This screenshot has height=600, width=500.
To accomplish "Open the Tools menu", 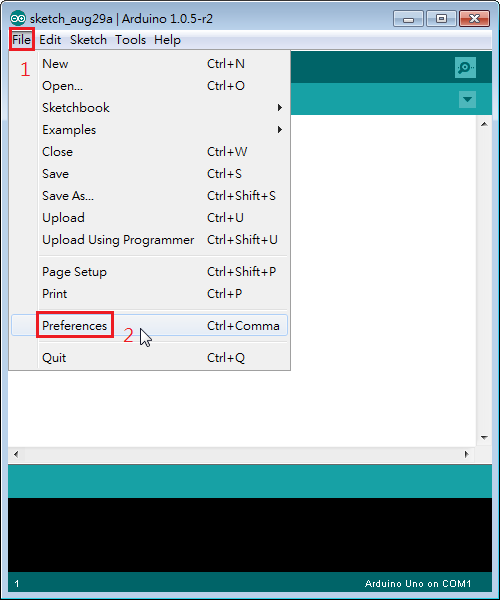I will point(130,40).
